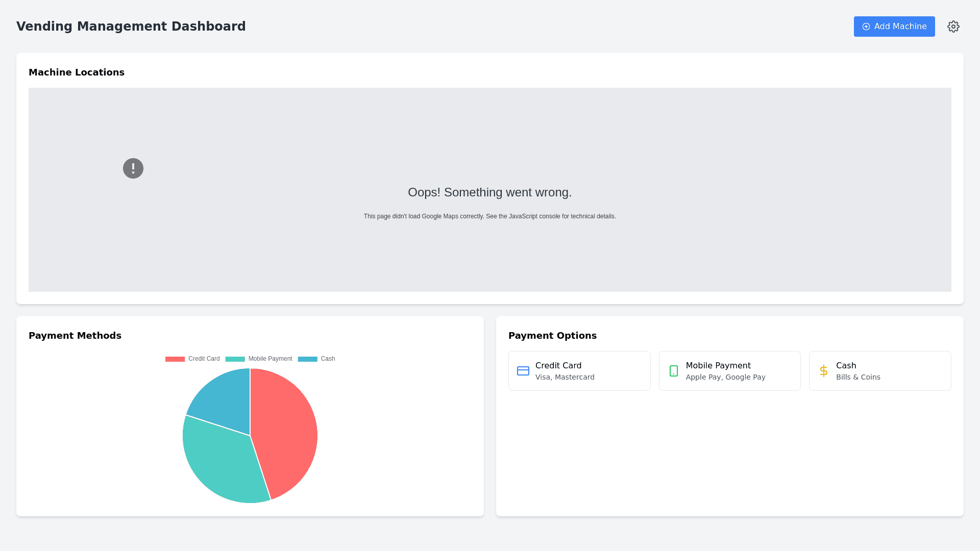Select the Cash payment option card

pyautogui.click(x=879, y=371)
